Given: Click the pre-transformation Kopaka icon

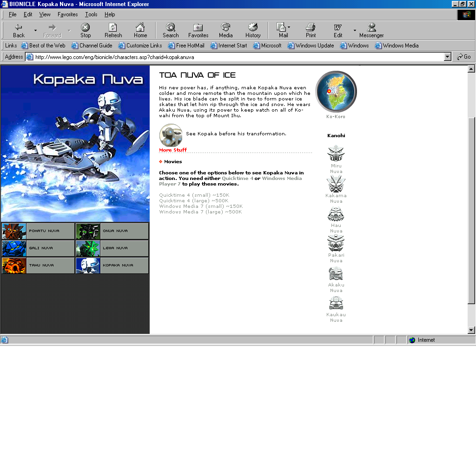Looking at the screenshot, I should click(x=171, y=135).
